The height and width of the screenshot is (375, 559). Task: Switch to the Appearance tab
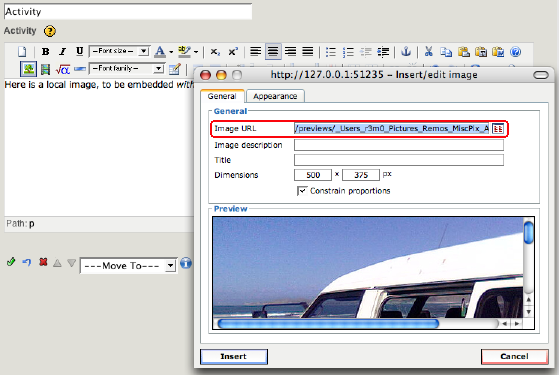[275, 96]
